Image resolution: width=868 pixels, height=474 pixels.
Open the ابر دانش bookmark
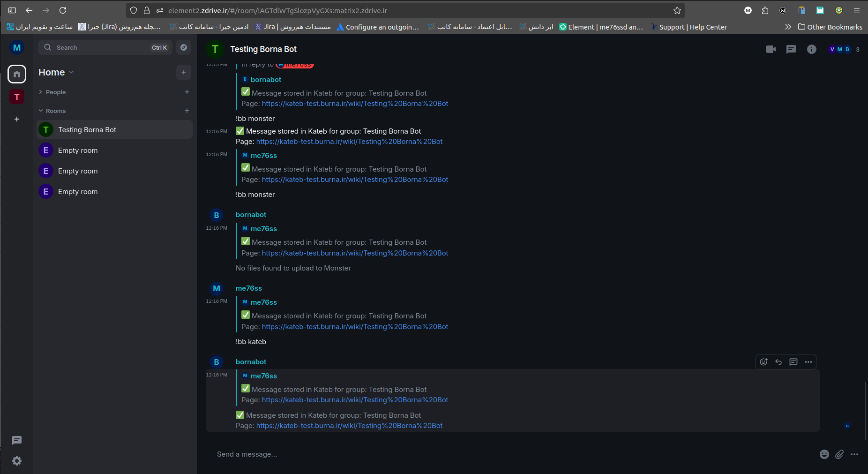coord(536,27)
